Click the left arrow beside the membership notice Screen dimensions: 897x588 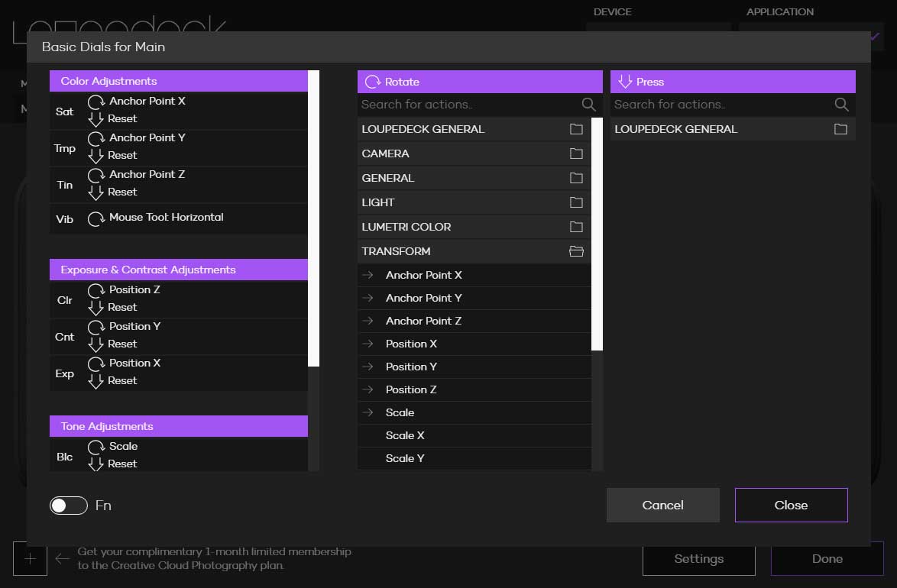63,558
